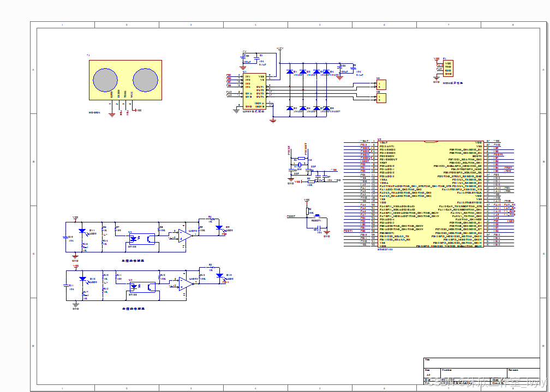Click the OUT1 pin label on L298N
This screenshot has height=392, width=550.
click(x=260, y=87)
